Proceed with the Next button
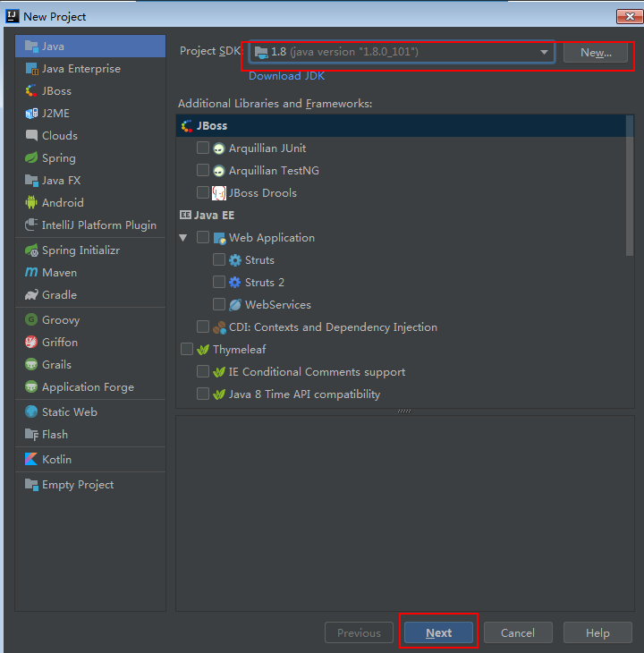Image resolution: width=644 pixels, height=653 pixels. coord(438,633)
